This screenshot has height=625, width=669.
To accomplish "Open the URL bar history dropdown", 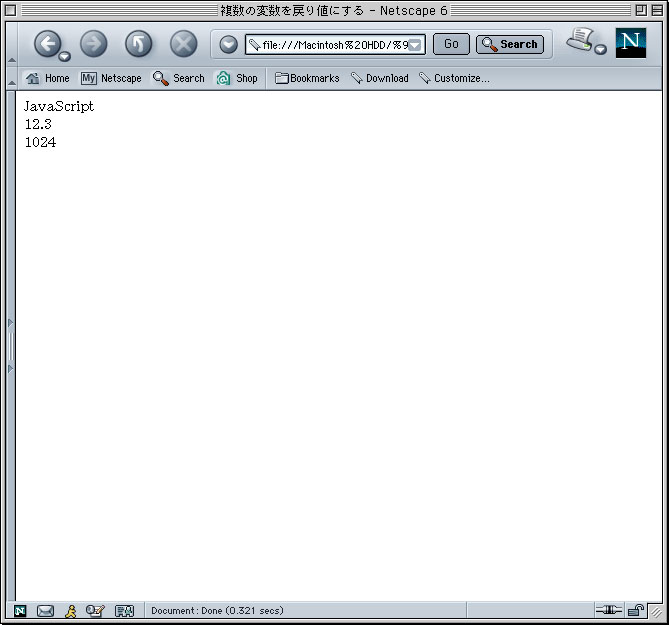I will [415, 44].
